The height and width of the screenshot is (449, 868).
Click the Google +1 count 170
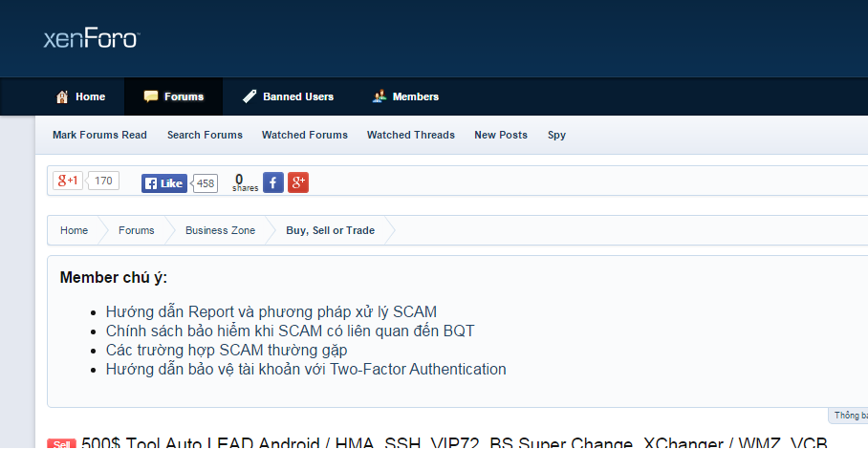(x=103, y=181)
